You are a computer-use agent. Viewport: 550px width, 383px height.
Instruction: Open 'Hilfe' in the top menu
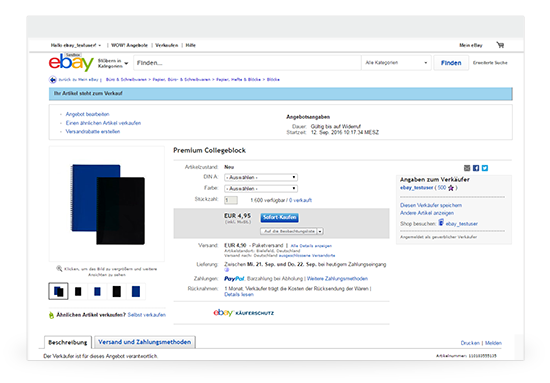pos(190,45)
